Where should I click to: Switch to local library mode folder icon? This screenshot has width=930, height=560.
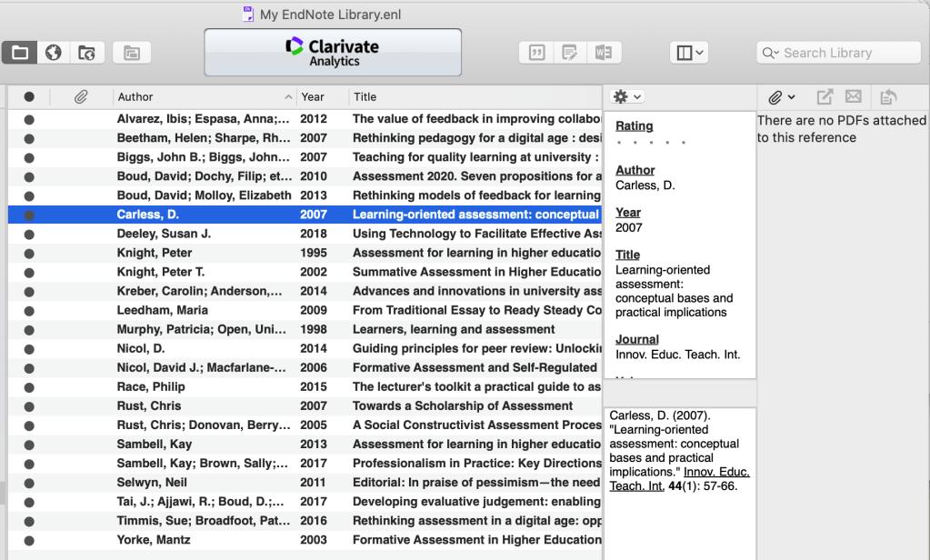[20, 53]
